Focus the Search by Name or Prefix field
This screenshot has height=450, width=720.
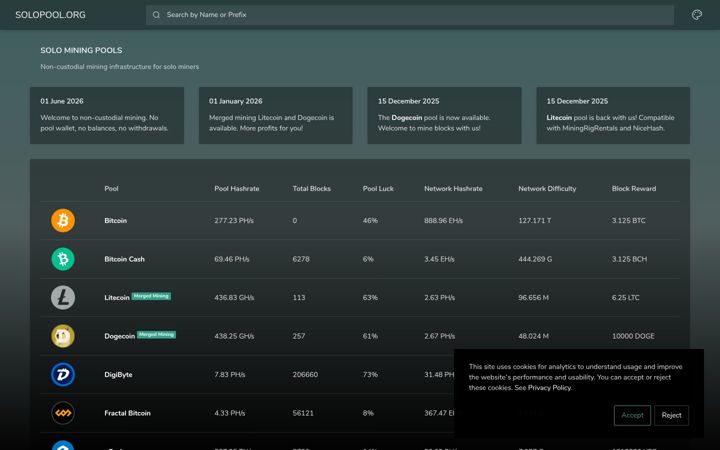pos(410,15)
